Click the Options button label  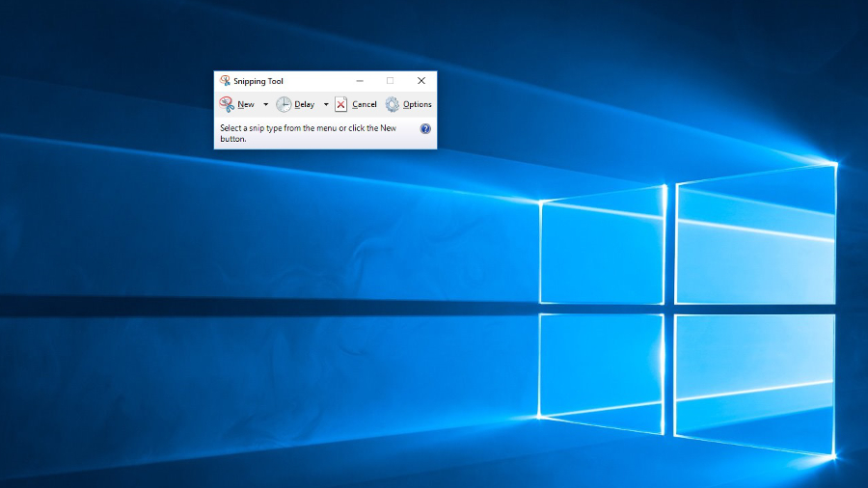[418, 104]
